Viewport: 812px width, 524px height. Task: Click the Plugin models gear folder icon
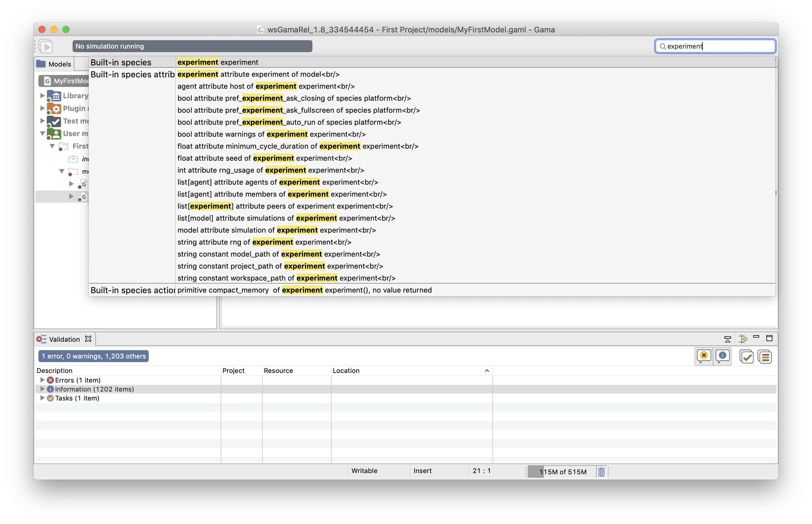[54, 109]
